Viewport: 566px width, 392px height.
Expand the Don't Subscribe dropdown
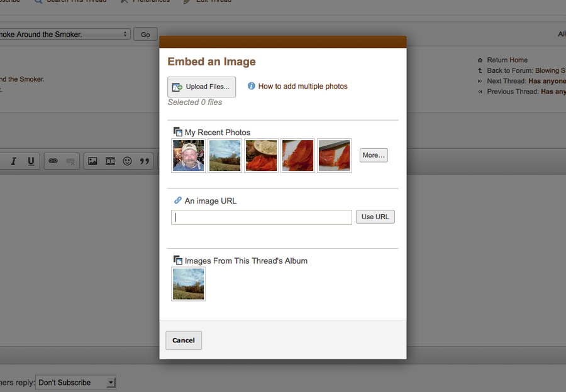point(76,383)
